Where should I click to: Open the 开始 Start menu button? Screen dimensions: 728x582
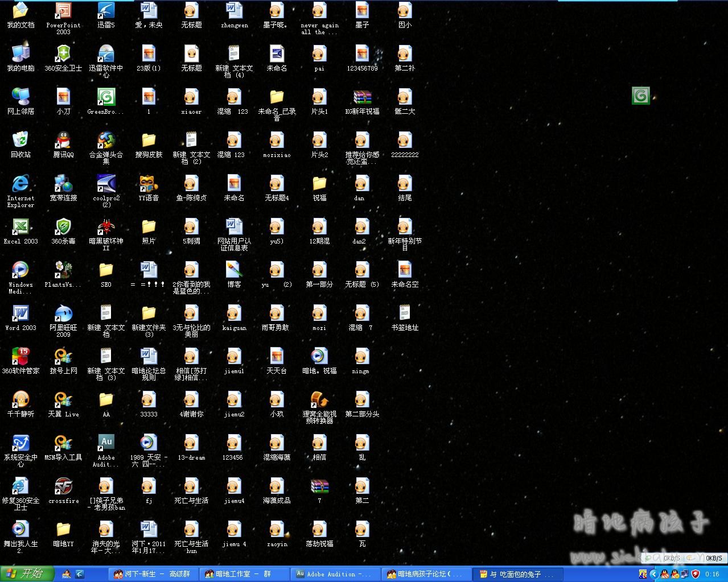point(26,573)
